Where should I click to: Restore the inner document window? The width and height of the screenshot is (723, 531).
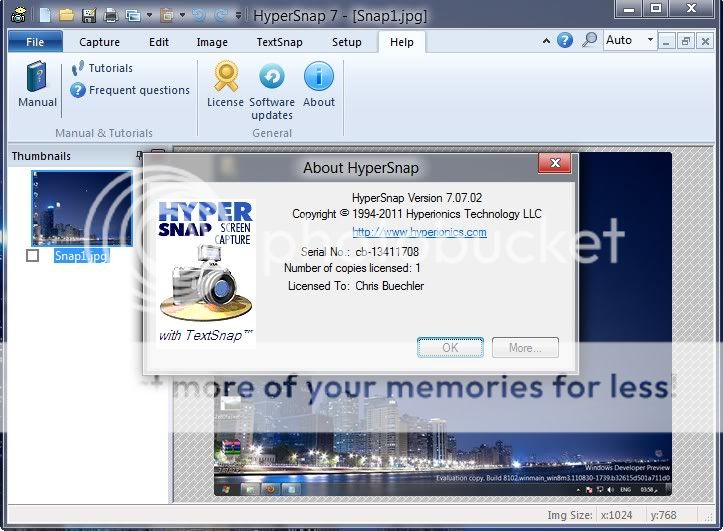tap(685, 41)
